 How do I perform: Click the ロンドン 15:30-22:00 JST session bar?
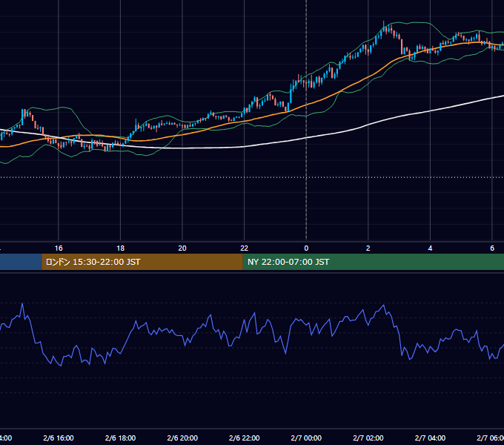[142, 262]
